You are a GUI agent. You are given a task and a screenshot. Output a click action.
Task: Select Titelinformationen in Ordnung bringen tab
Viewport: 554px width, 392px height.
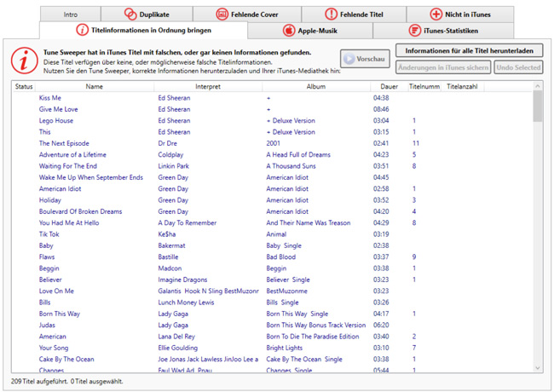(x=143, y=31)
